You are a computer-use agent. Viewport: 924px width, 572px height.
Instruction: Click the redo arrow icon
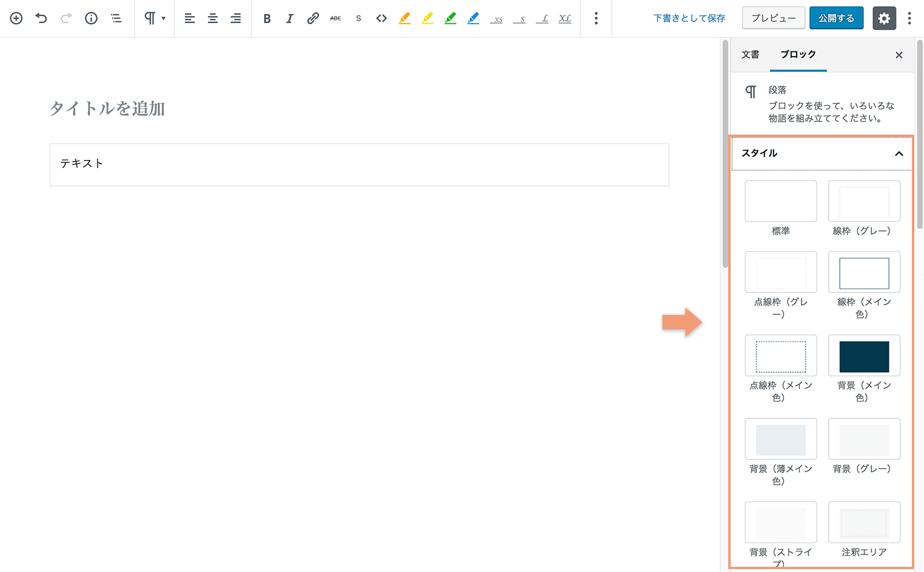(66, 18)
